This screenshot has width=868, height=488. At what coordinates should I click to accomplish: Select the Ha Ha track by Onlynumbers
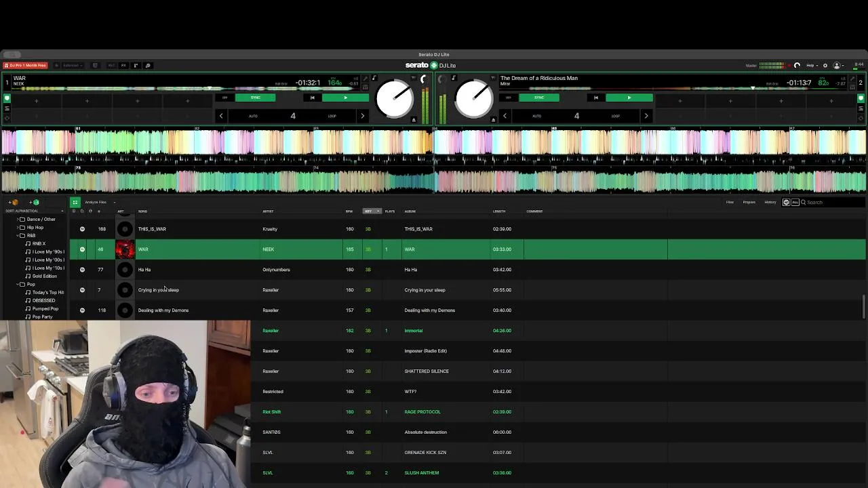pos(468,270)
